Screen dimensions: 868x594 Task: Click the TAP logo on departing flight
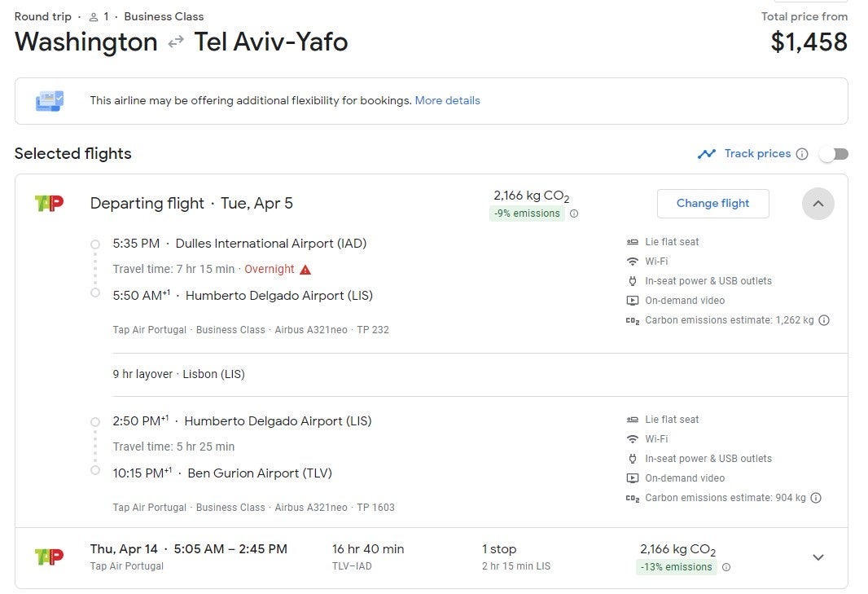pos(49,203)
